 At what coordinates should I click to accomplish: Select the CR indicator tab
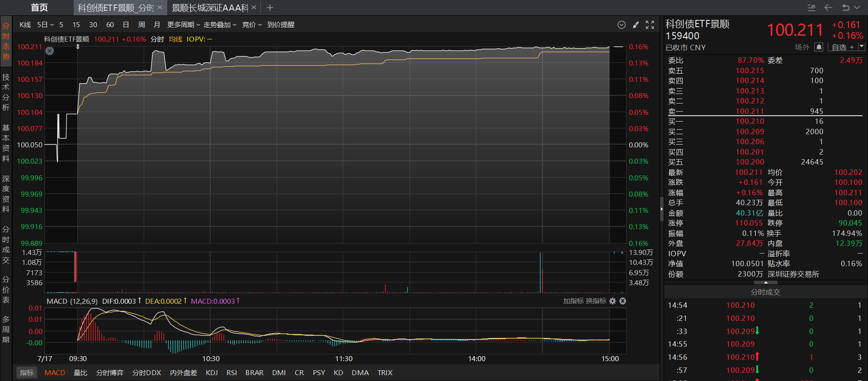[299, 373]
